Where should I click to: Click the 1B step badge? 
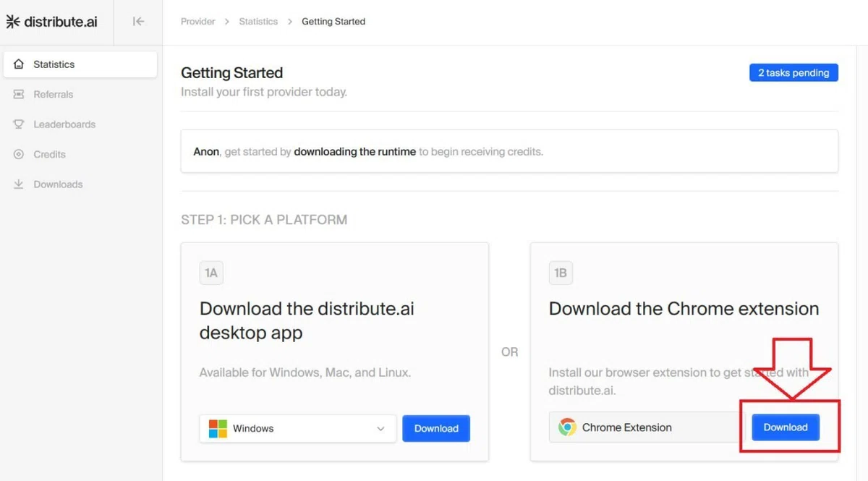coord(561,273)
